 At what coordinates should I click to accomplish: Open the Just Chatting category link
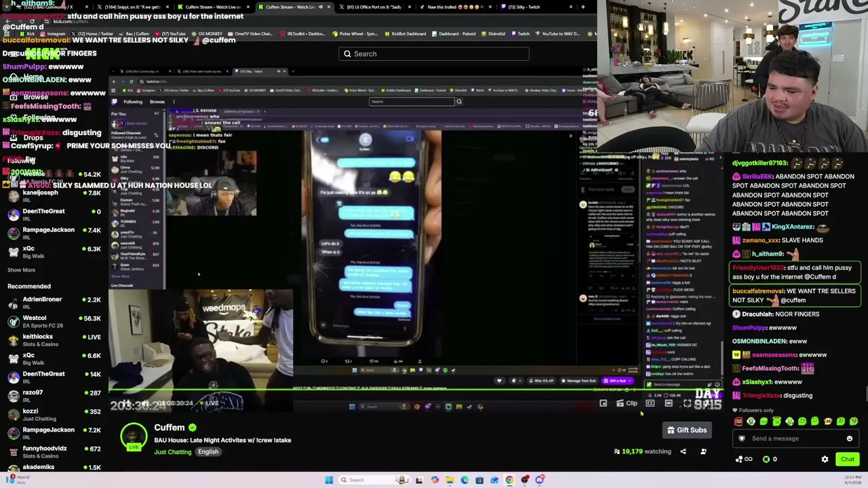(x=173, y=452)
